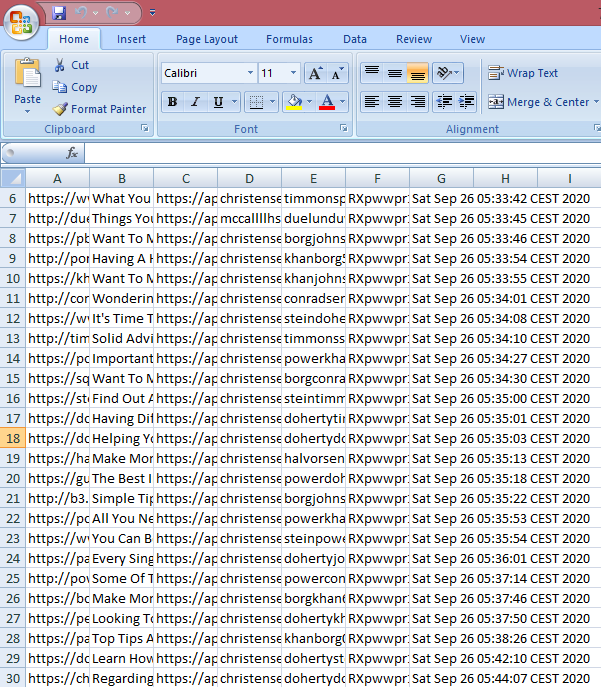Viewport: 601px width, 687px height.
Task: Bottom align cell contents
Action: click(417, 73)
